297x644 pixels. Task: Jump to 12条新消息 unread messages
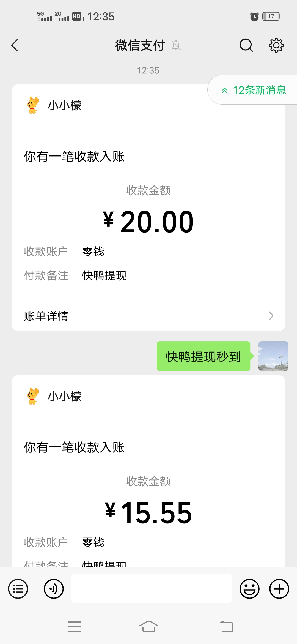(x=254, y=90)
